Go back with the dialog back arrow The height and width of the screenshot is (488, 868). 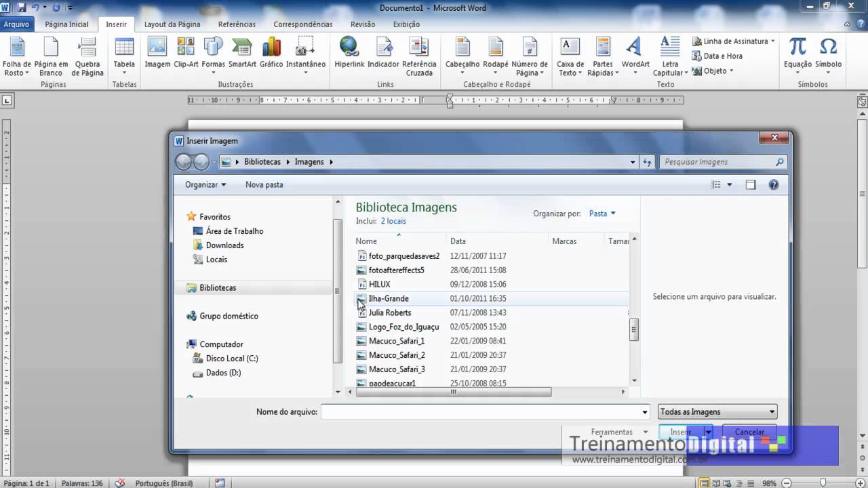pos(183,162)
